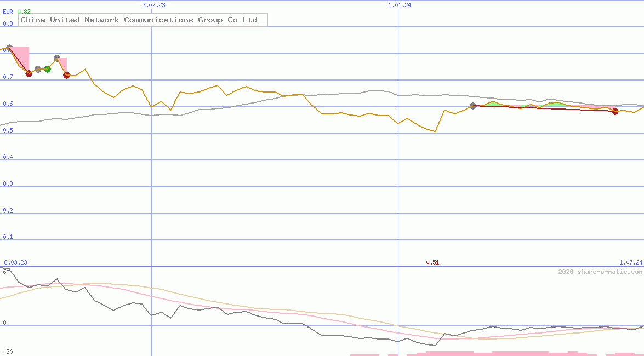This screenshot has height=356, width=644.
Task: Click the first red sell dot marker
Action: click(x=29, y=73)
